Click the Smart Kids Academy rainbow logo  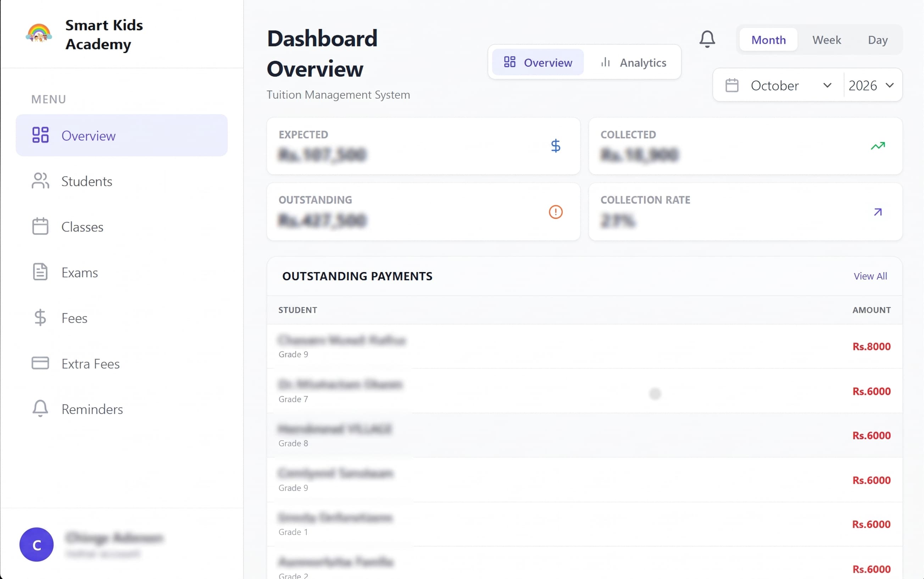(x=39, y=33)
